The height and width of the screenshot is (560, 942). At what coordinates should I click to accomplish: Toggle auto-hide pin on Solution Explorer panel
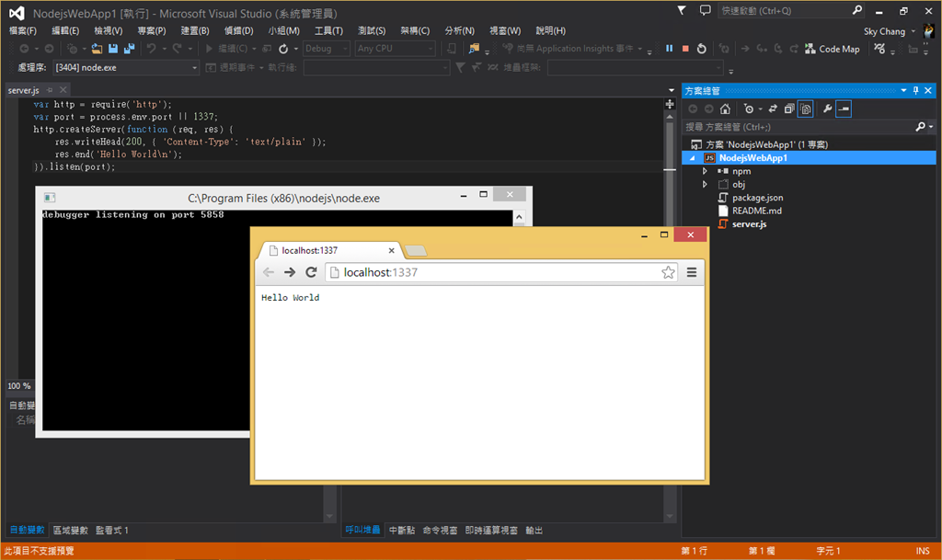click(915, 91)
